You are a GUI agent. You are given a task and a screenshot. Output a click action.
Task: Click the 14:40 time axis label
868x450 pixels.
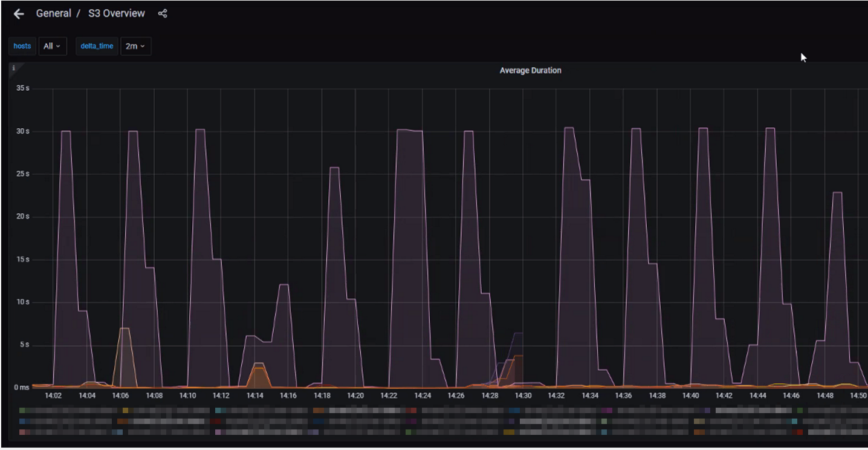690,396
